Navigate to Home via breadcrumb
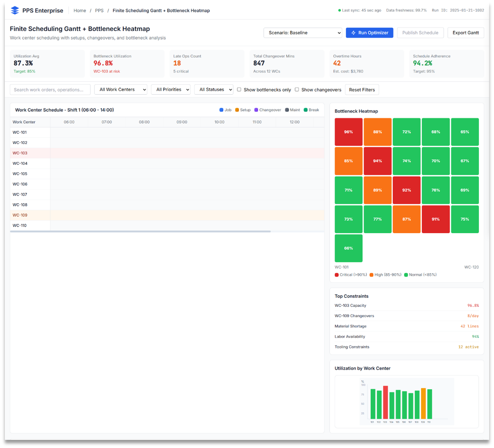This screenshot has height=448, width=494. click(80, 10)
